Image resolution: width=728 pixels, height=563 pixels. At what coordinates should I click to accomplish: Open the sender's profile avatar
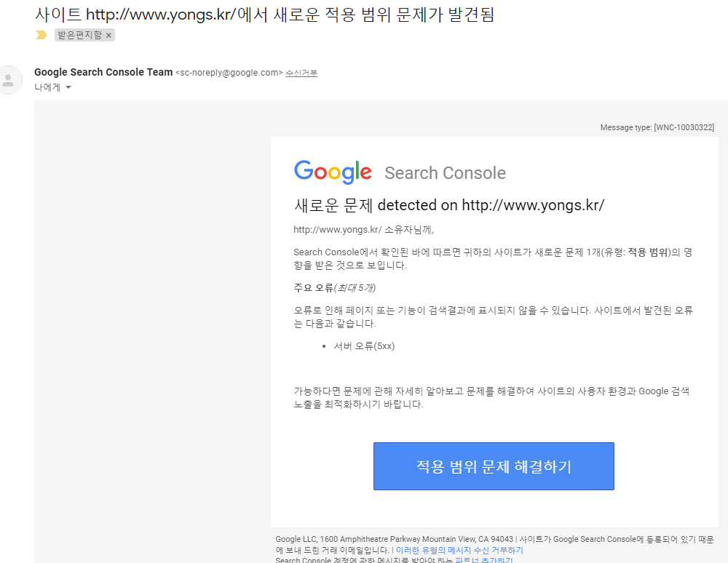[x=9, y=80]
